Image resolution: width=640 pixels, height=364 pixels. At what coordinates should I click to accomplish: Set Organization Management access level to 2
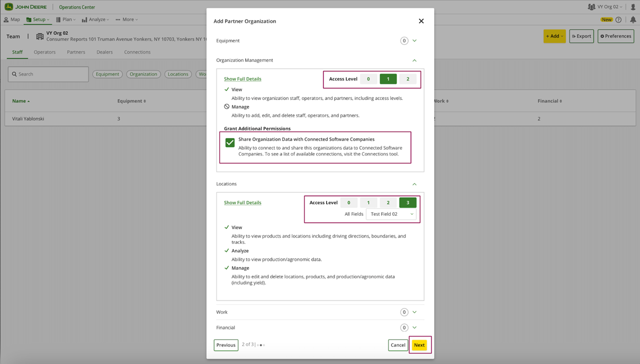(x=408, y=79)
